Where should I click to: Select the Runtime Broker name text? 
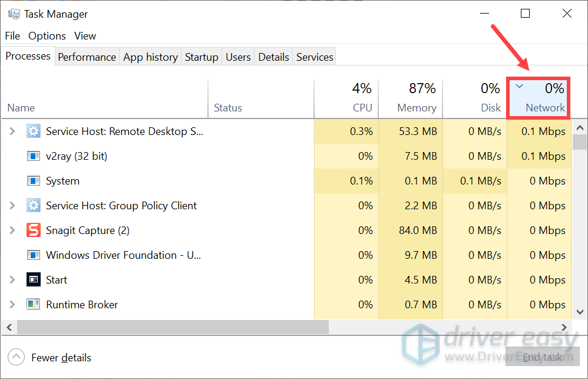(x=82, y=305)
